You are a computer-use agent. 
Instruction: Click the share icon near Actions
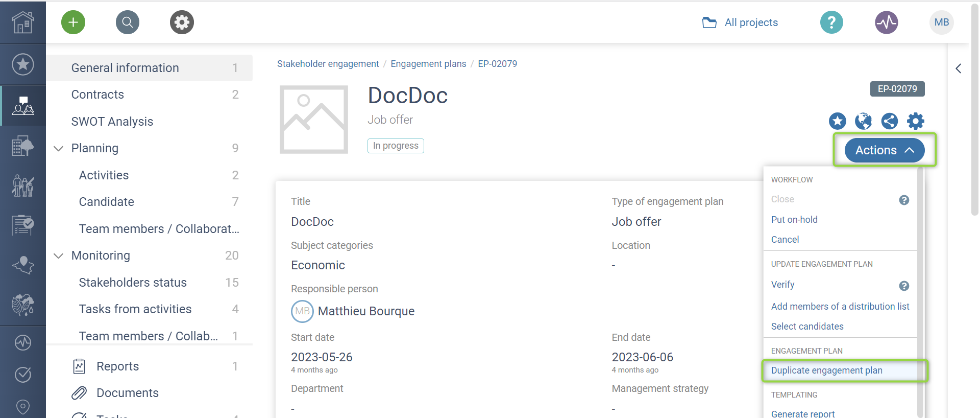(889, 121)
